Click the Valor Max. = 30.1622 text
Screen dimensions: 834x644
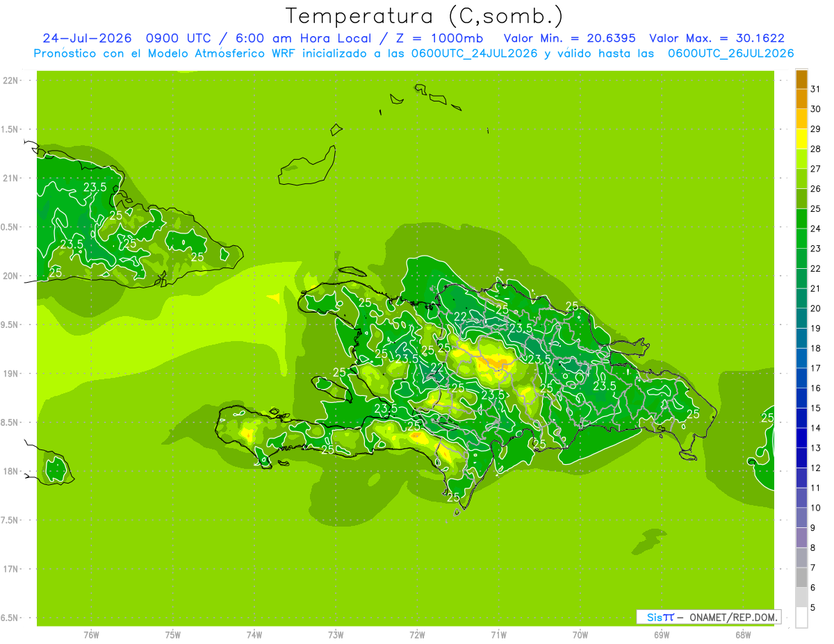point(717,38)
